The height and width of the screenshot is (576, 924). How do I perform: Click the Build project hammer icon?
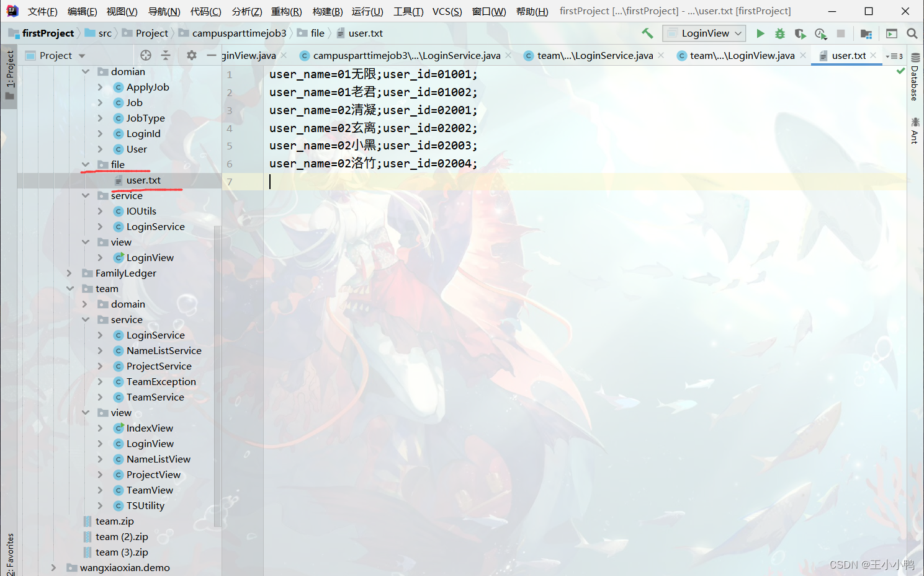(647, 33)
